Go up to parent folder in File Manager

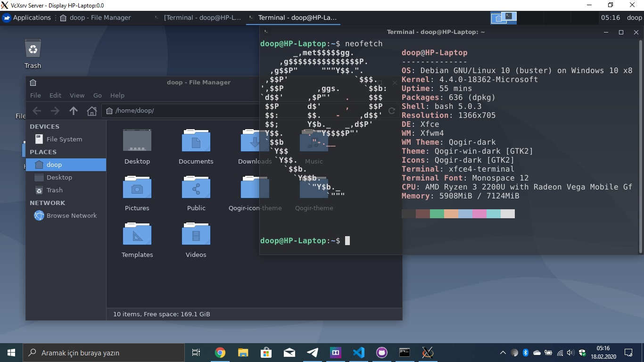pyautogui.click(x=74, y=111)
